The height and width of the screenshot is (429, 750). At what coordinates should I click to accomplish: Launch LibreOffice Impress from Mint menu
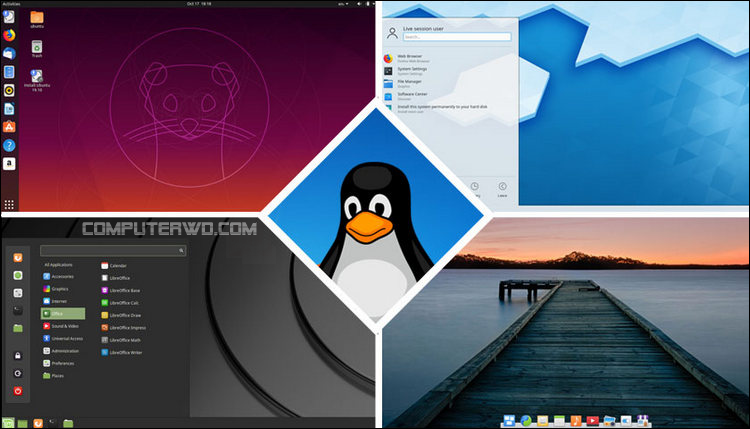pyautogui.click(x=123, y=328)
